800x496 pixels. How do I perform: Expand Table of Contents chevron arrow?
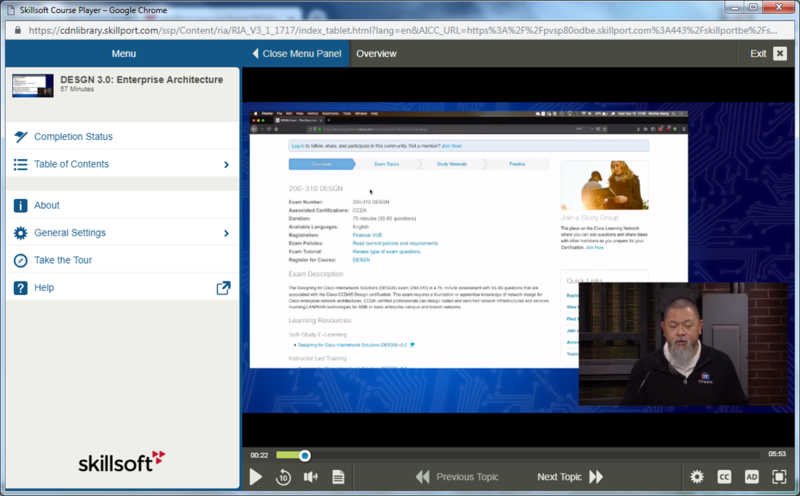227,164
